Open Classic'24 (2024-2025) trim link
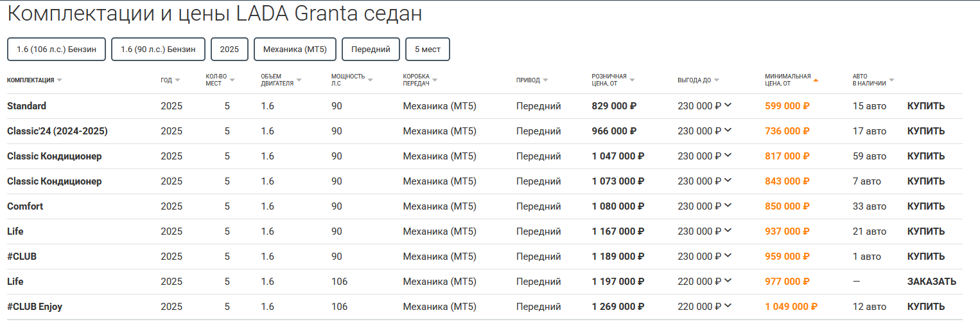 point(57,131)
